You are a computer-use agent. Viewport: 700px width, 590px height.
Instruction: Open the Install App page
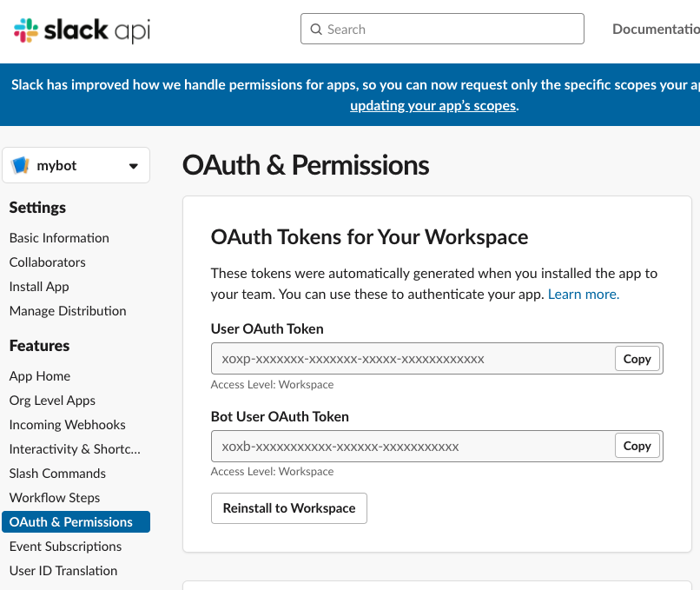pos(39,287)
